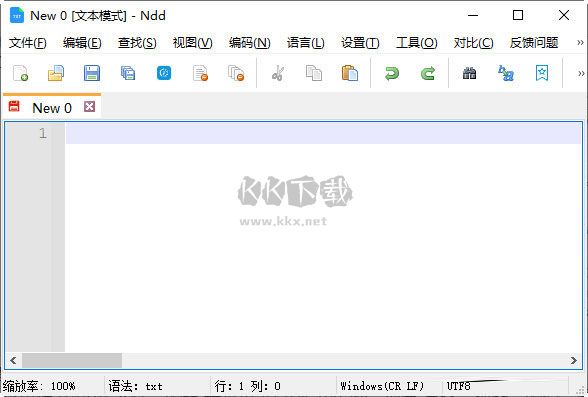
Task: Open the 编码(N) menu
Action: [x=249, y=43]
